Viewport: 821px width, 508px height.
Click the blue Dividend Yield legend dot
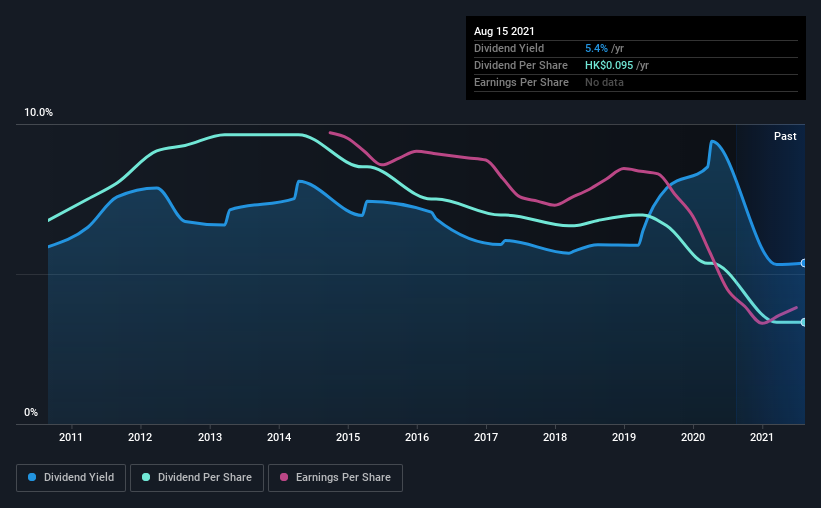[x=32, y=477]
